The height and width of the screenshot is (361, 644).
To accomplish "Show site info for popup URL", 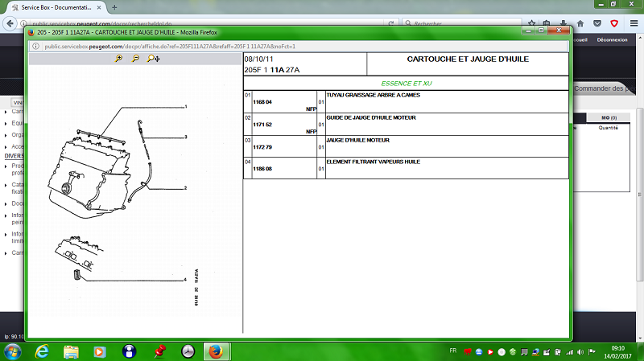I will (35, 47).
